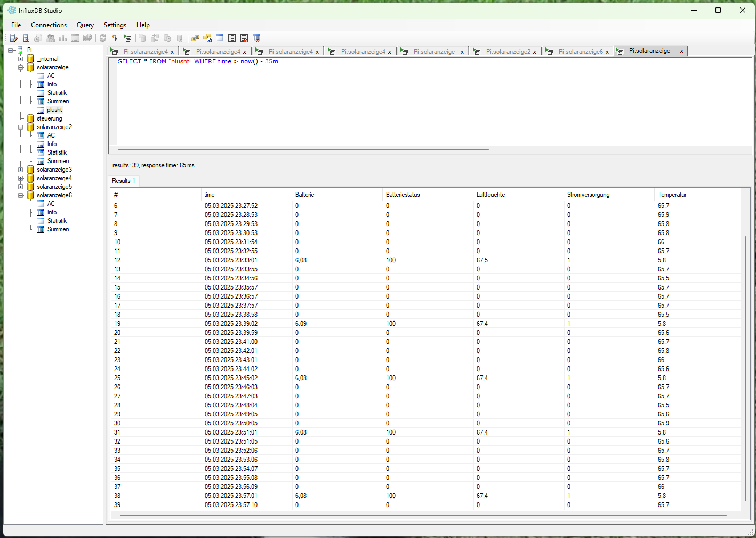Viewport: 756px width, 538px height.
Task: Expand the _internal database node
Action: click(x=21, y=59)
